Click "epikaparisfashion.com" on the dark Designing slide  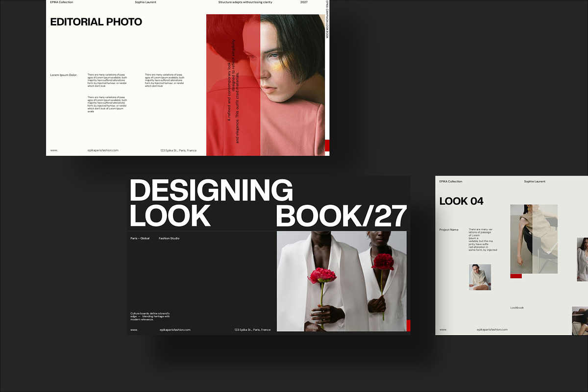175,330
